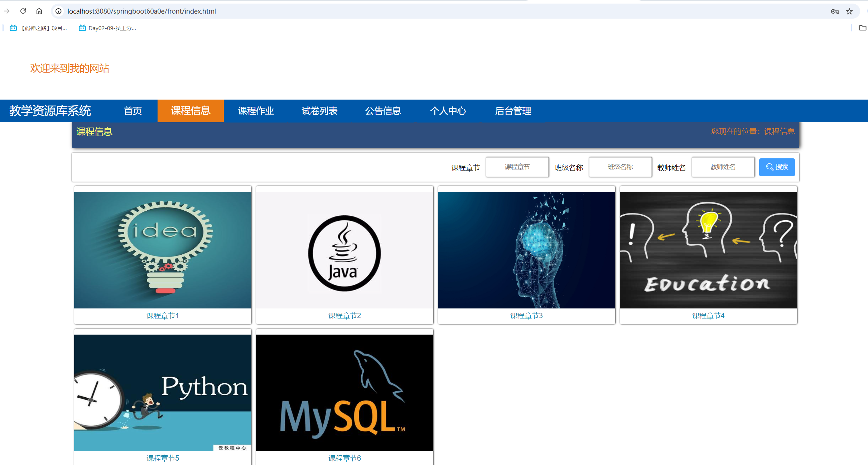Click the 教师姓名 input field
This screenshot has width=868, height=465.
(723, 167)
